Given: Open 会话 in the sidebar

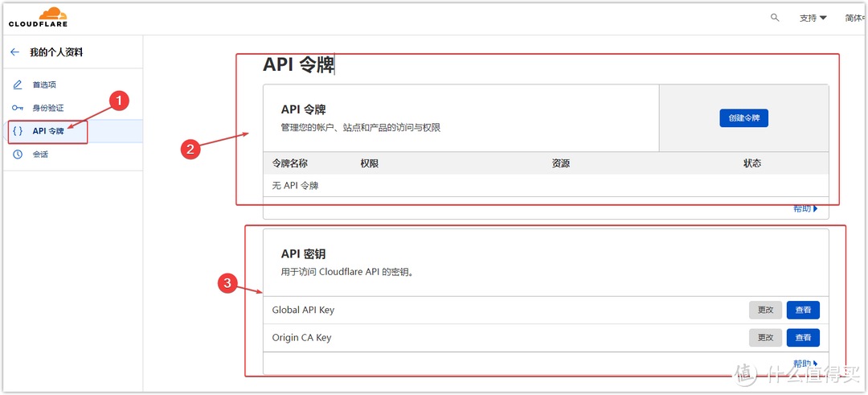Looking at the screenshot, I should (x=40, y=154).
